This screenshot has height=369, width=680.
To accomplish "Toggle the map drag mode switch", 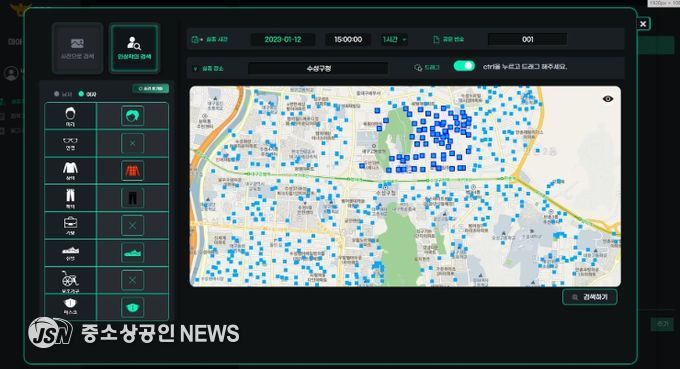I will pos(464,66).
